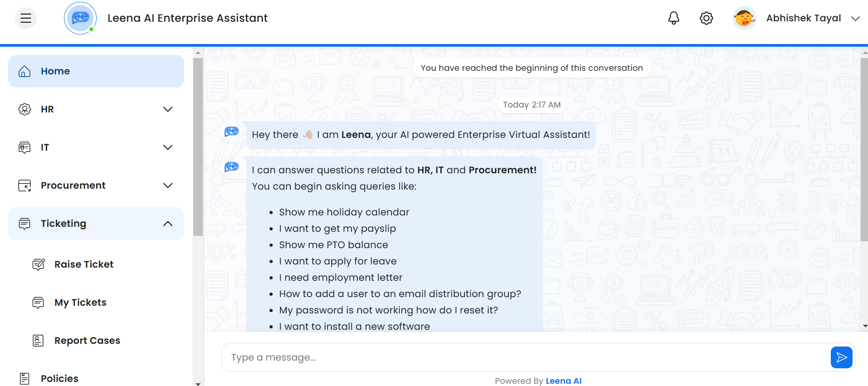Send the message with the arrow button

click(x=841, y=357)
